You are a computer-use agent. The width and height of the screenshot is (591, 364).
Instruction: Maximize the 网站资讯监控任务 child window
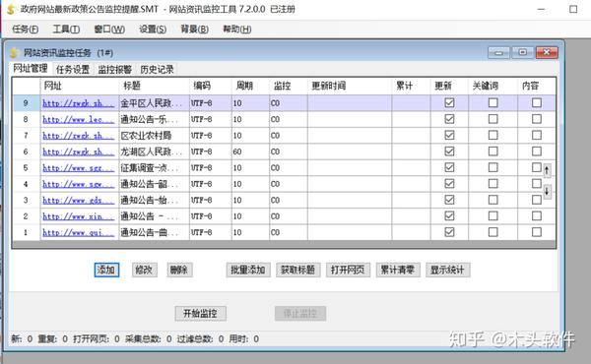click(x=522, y=53)
